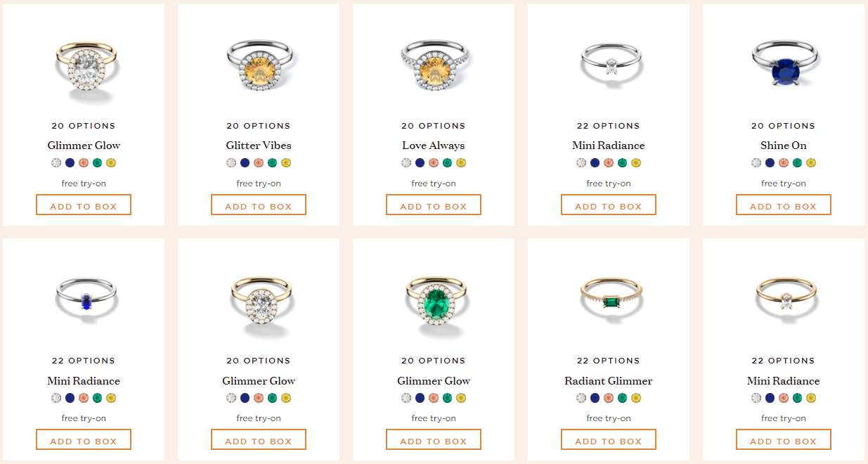Viewport: 868px width, 464px height.
Task: Select white diamond swatch under Radiant Glimmer
Action: pyautogui.click(x=581, y=398)
